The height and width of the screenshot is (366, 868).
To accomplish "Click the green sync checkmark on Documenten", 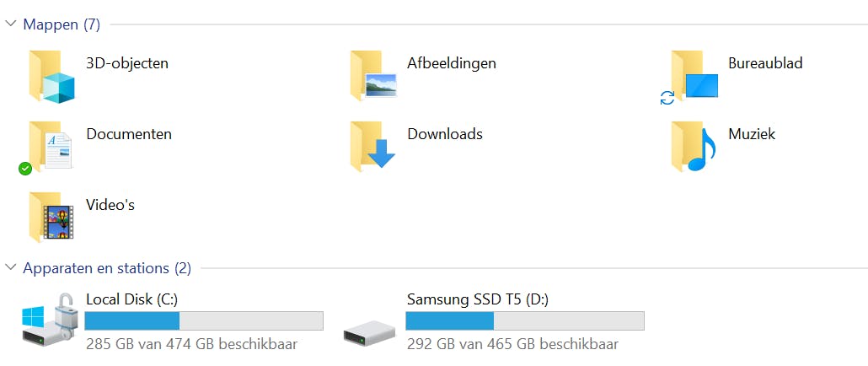I will click(x=25, y=169).
